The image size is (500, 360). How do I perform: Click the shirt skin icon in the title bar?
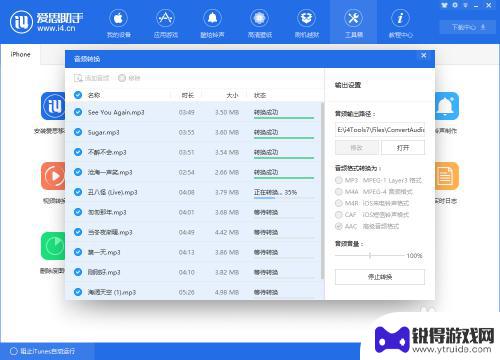[x=444, y=5]
